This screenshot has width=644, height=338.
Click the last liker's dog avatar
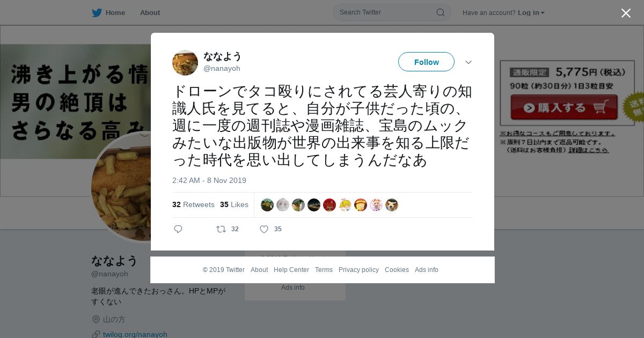pyautogui.click(x=392, y=205)
